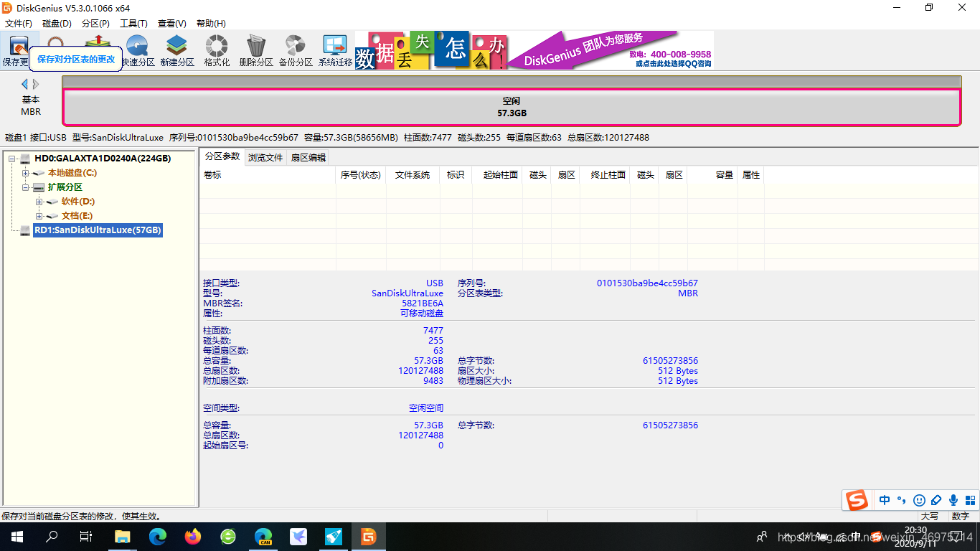Switch to the 浏览文件 tab

coord(265,158)
